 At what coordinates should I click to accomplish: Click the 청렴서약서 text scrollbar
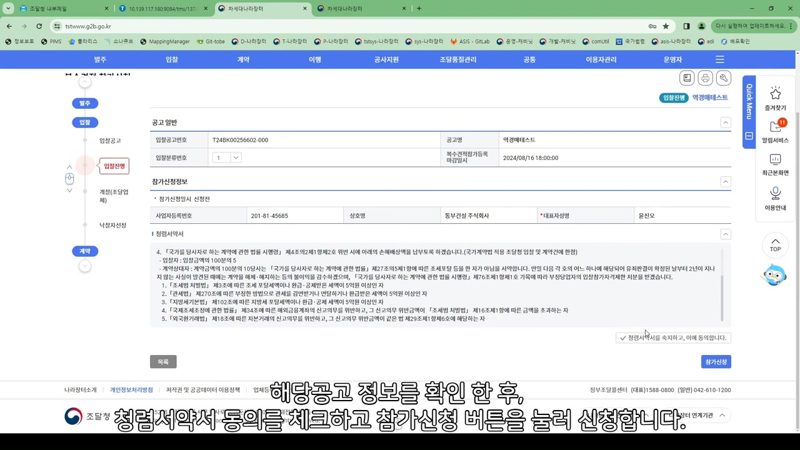pos(722,298)
